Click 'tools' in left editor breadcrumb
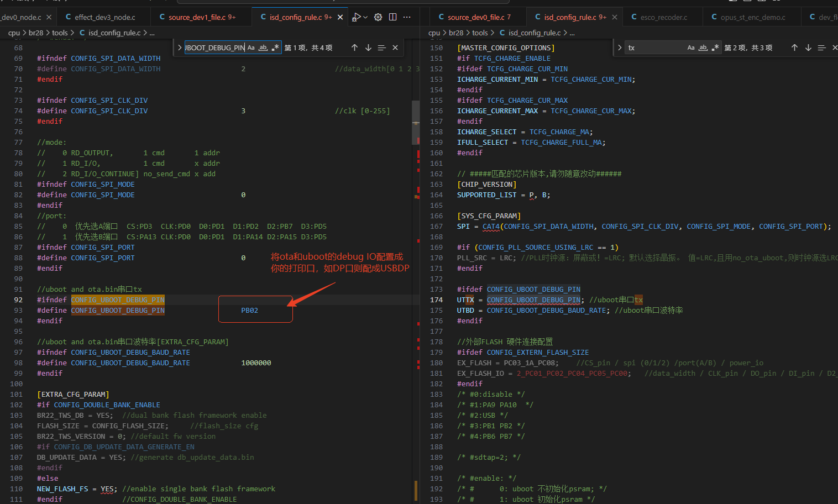This screenshot has height=504, width=838. click(x=60, y=33)
